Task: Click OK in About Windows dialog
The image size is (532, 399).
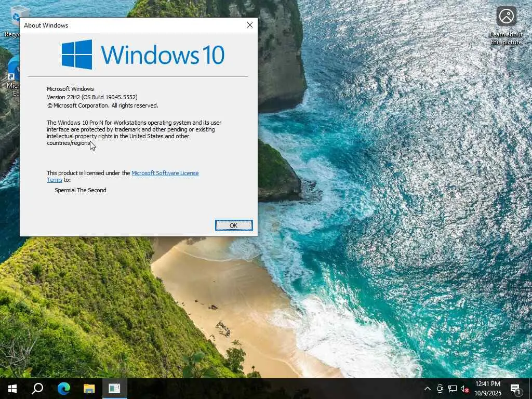Action: tap(234, 225)
